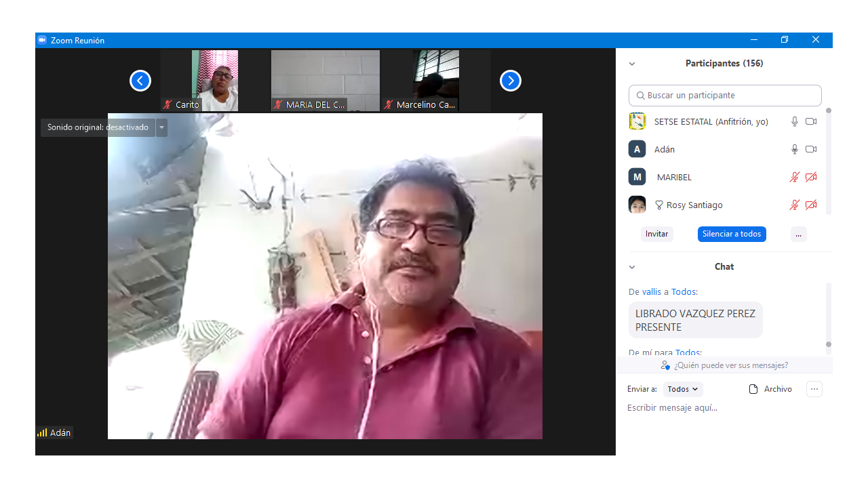Attach a file with the Archivo button
Viewport: 868px width, 488px height.
click(770, 389)
